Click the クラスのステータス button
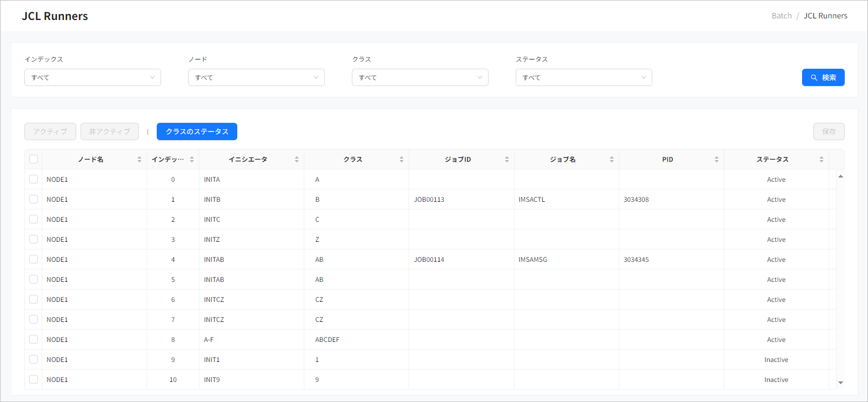Image resolution: width=868 pixels, height=402 pixels. pyautogui.click(x=197, y=131)
